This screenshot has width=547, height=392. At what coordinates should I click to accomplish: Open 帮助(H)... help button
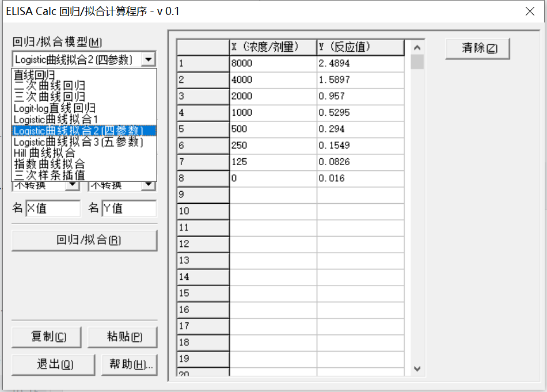coord(130,364)
